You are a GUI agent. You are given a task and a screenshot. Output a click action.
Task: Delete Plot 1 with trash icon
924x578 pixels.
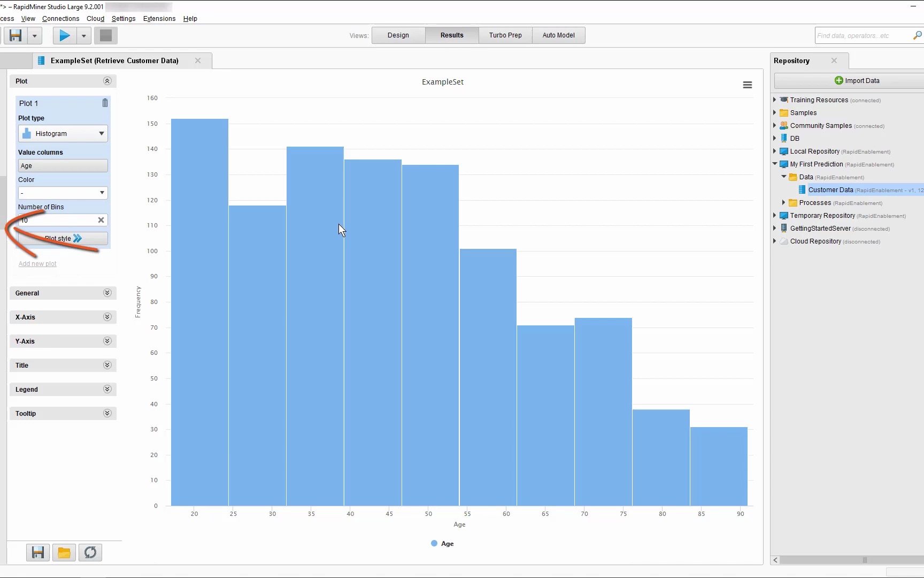point(105,103)
